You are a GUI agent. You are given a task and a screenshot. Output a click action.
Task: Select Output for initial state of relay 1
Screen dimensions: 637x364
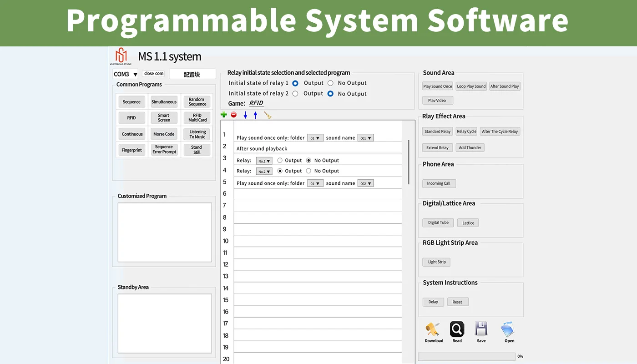click(295, 83)
